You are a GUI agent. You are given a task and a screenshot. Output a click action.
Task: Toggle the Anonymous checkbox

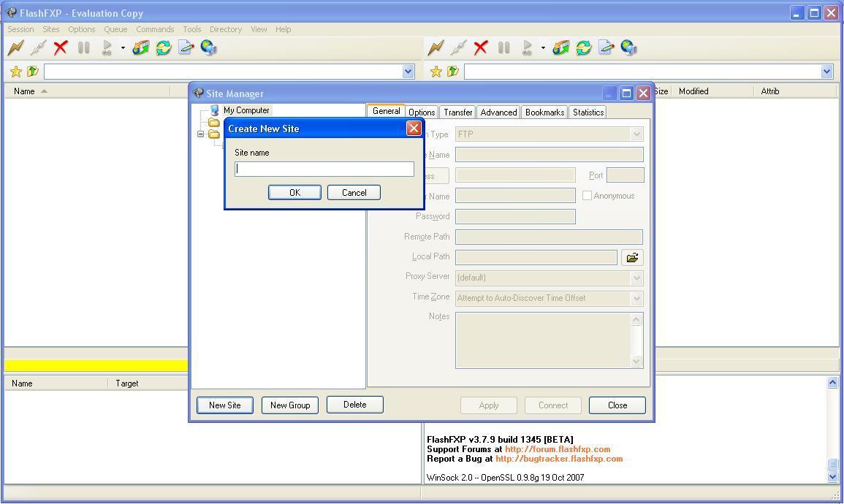(x=587, y=196)
